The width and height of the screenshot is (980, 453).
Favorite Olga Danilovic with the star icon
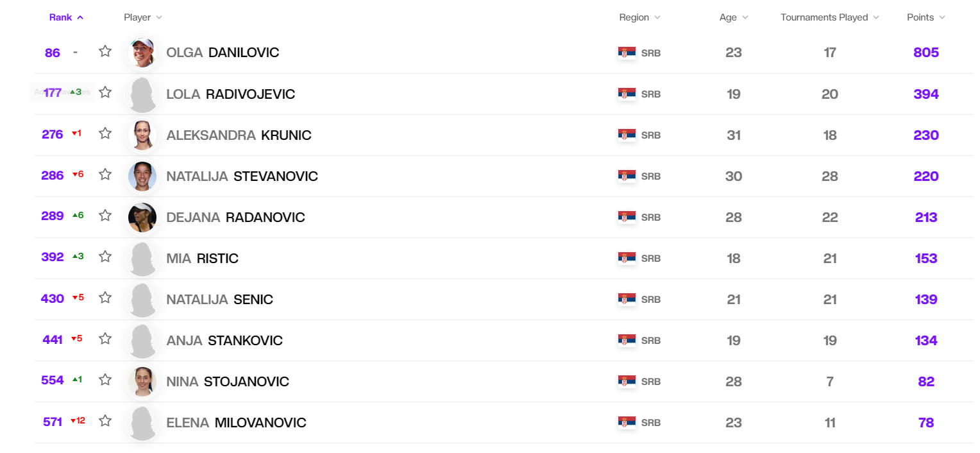point(105,51)
